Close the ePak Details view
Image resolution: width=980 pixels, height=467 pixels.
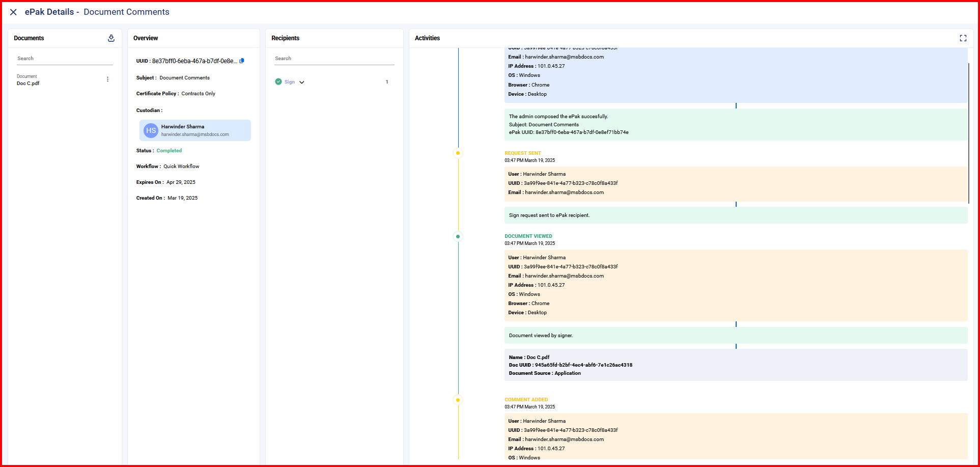tap(13, 12)
